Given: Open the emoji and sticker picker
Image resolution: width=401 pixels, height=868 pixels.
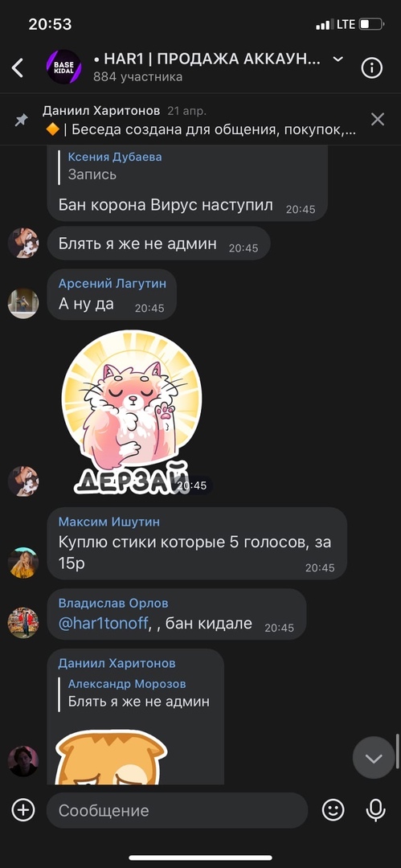Looking at the screenshot, I should 333,810.
